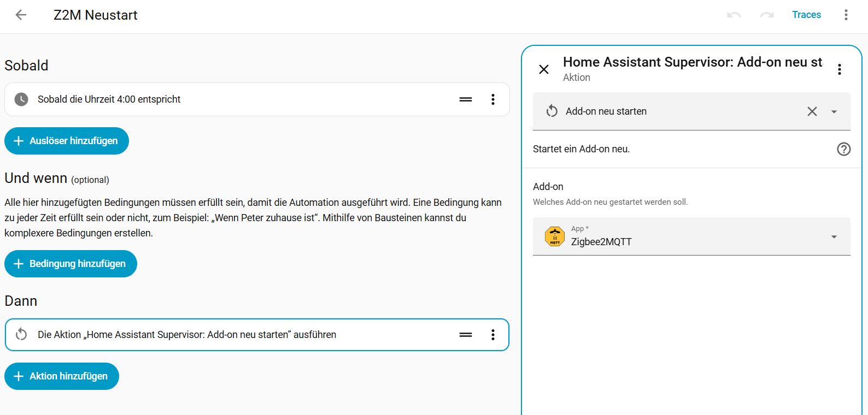Click the 'Und wenn' section heading
This screenshot has width=868, height=415.
click(x=36, y=179)
